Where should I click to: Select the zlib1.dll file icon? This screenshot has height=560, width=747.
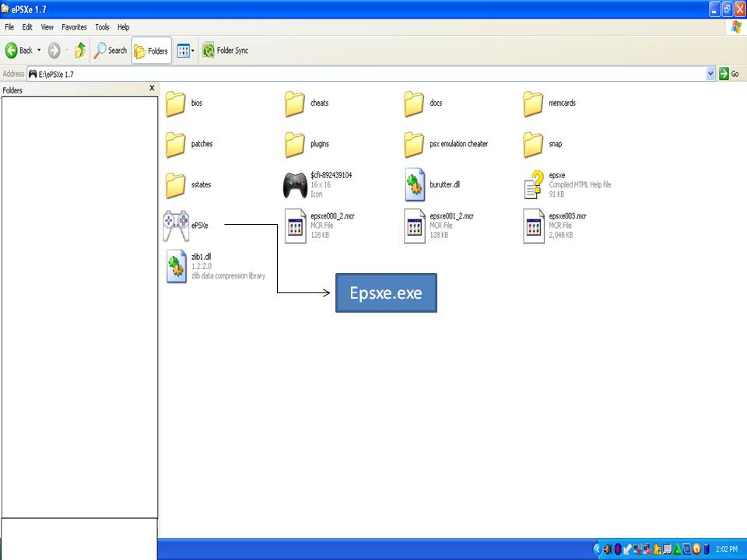point(177,266)
